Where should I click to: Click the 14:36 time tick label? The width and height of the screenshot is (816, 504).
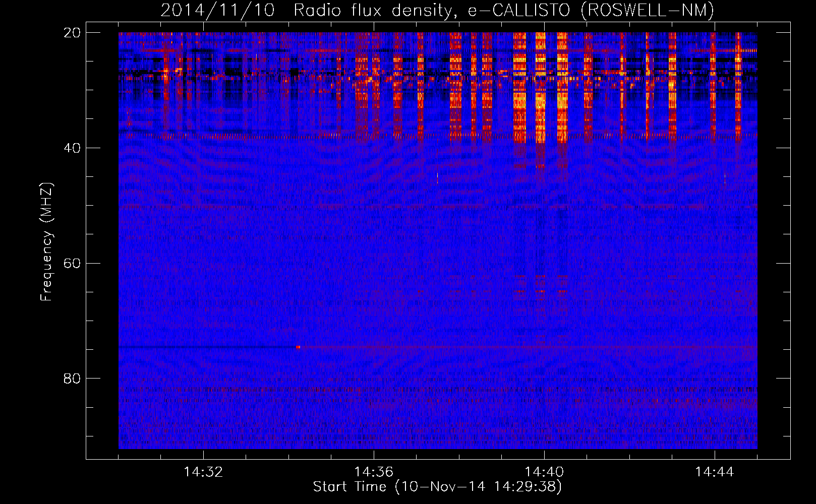pyautogui.click(x=374, y=472)
